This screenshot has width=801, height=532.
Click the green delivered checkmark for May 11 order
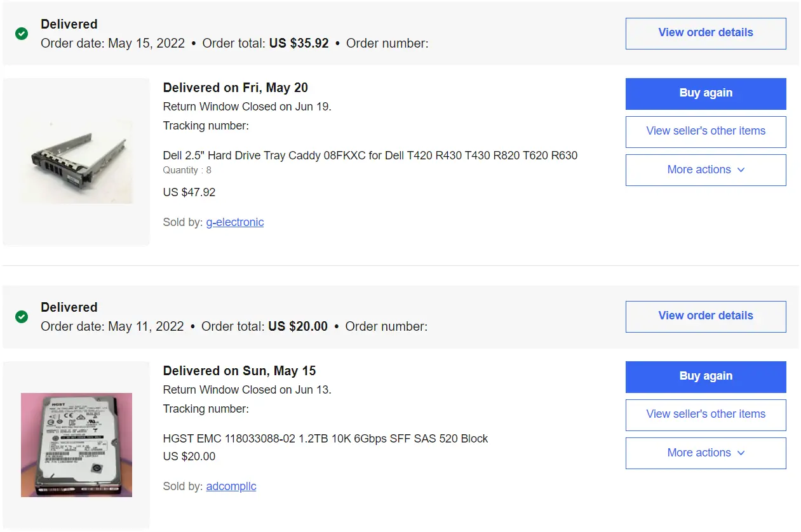[22, 317]
